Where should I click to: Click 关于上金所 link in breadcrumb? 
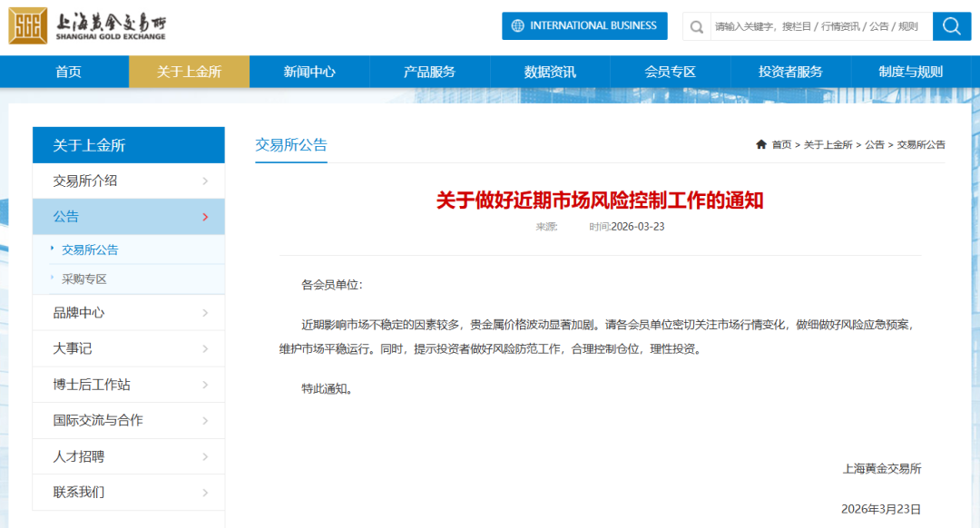pos(828,144)
